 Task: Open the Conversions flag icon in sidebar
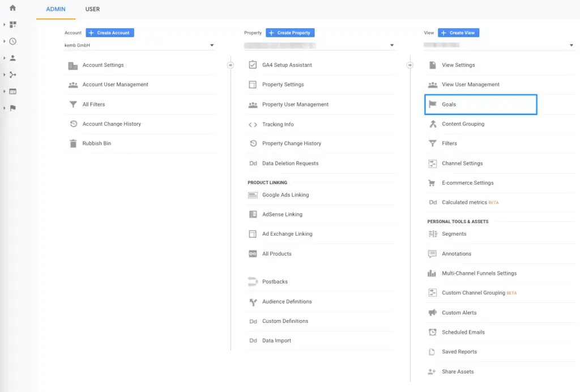(x=12, y=108)
